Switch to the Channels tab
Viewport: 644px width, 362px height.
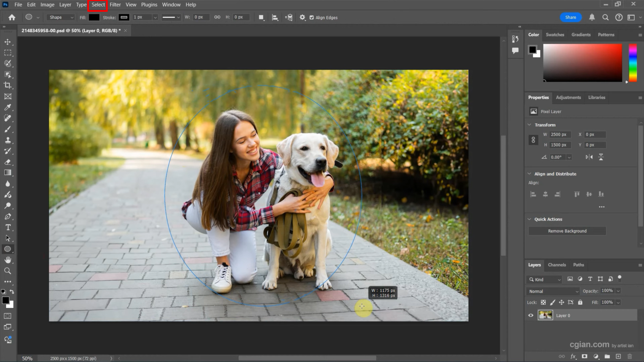pyautogui.click(x=557, y=265)
